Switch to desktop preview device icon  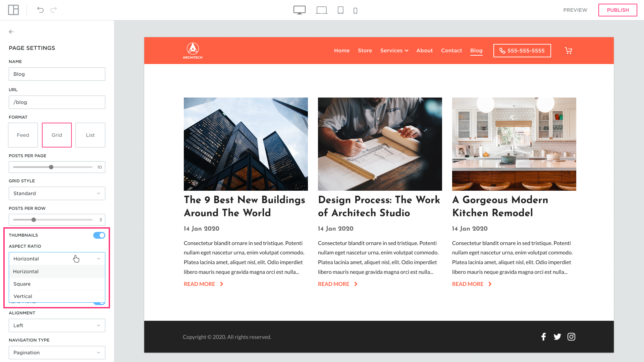click(x=299, y=10)
